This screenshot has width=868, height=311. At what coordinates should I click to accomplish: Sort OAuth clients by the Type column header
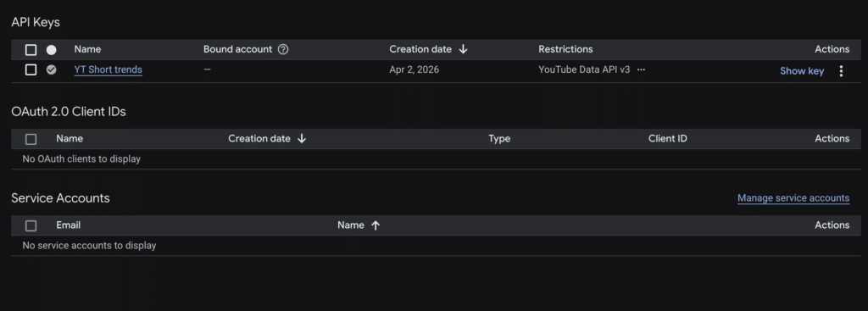pos(498,138)
